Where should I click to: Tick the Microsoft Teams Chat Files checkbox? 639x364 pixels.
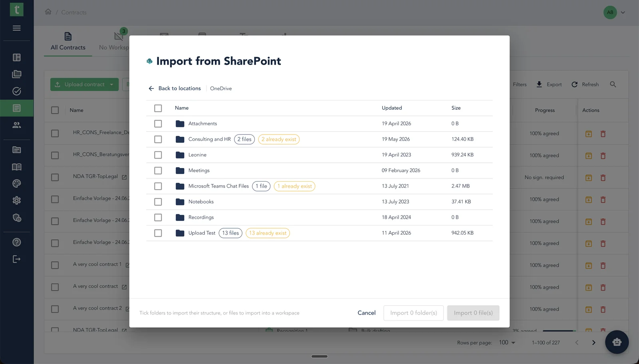tap(158, 186)
